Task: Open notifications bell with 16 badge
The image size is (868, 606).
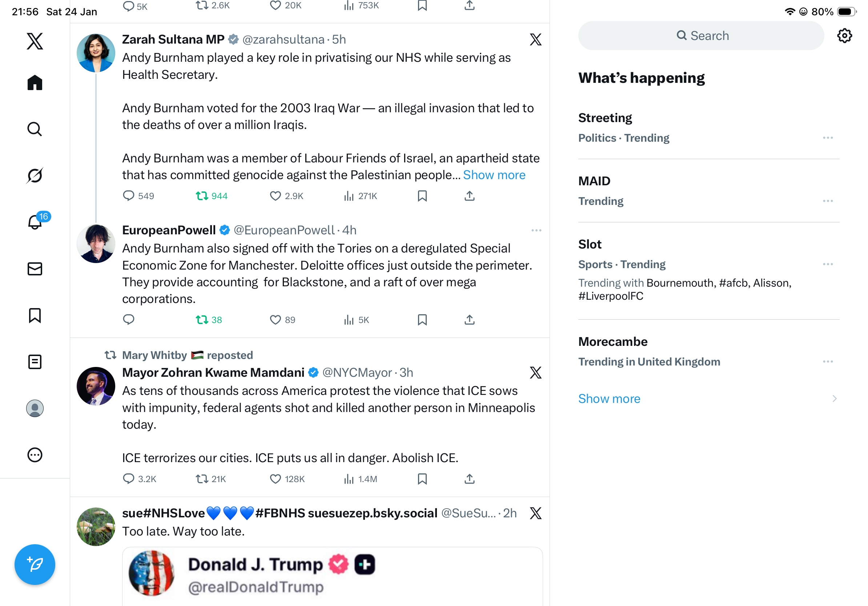Action: pos(36,222)
